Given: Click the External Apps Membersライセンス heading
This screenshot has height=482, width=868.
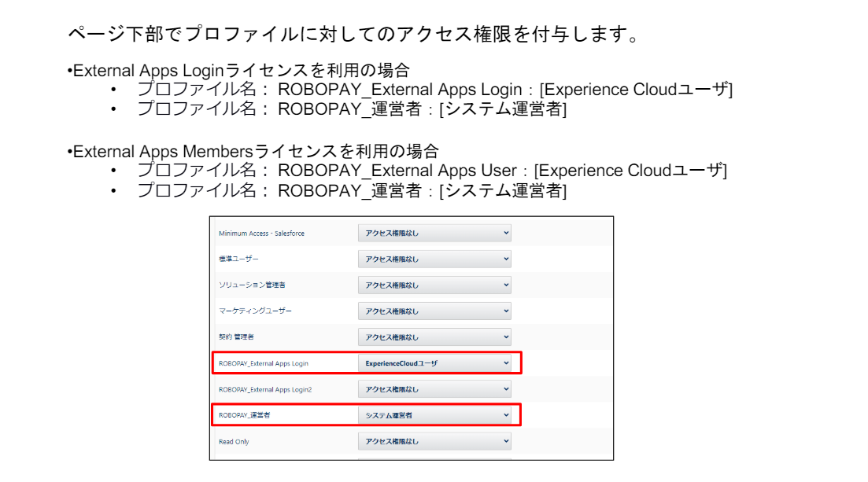Looking at the screenshot, I should (x=253, y=151).
